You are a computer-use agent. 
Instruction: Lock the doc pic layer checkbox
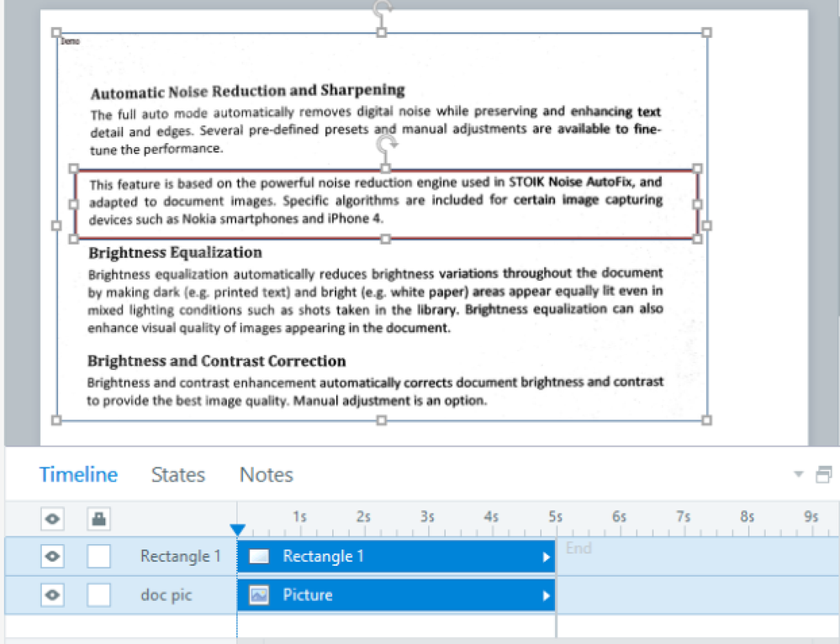[x=98, y=594]
